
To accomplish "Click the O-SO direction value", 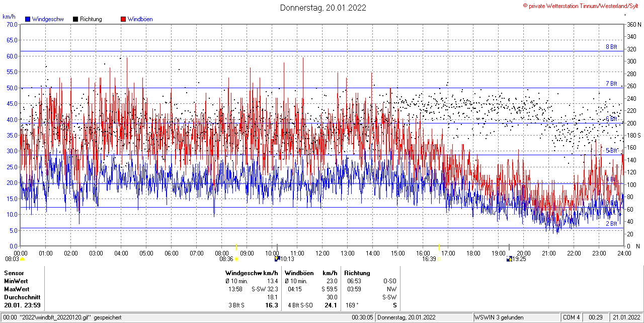I will (x=390, y=281).
